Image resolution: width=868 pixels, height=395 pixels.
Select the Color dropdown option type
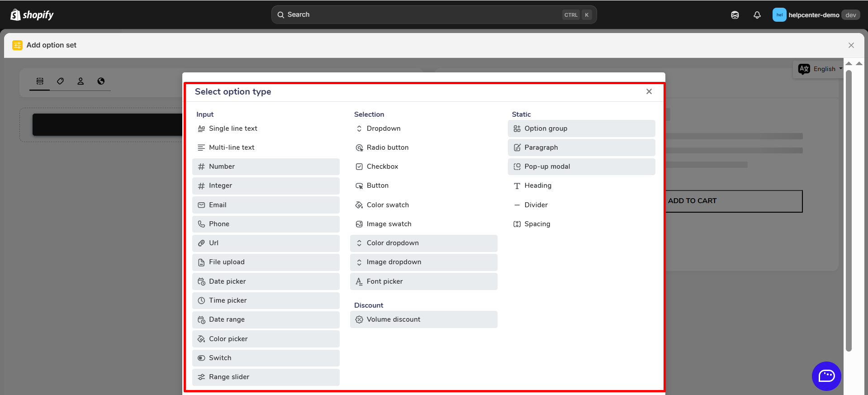[x=424, y=243]
